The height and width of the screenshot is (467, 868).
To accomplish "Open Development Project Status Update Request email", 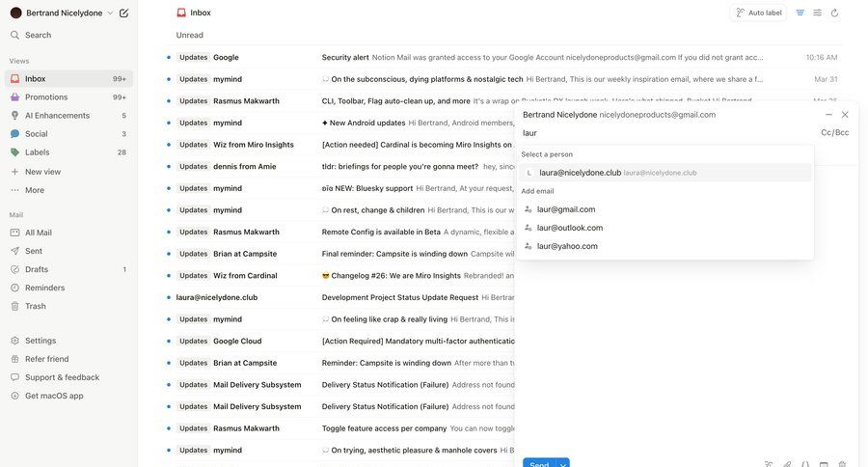I will pos(339,297).
